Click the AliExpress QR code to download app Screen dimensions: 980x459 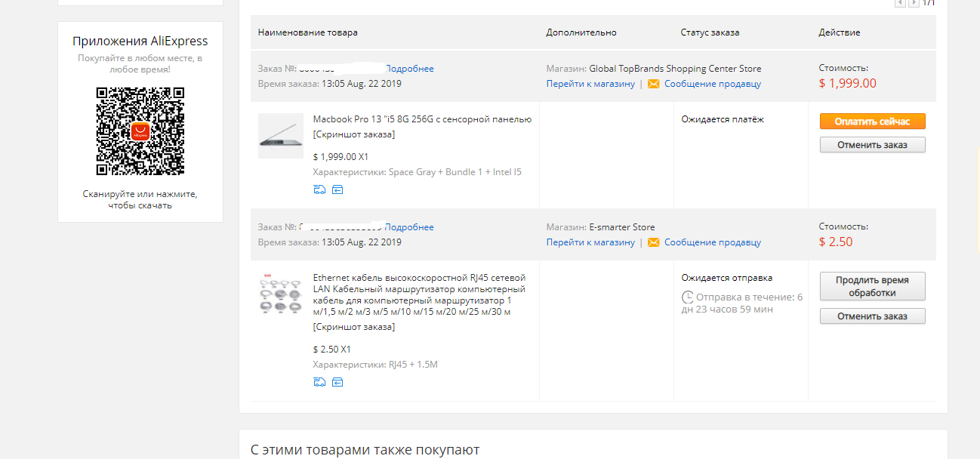point(140,131)
